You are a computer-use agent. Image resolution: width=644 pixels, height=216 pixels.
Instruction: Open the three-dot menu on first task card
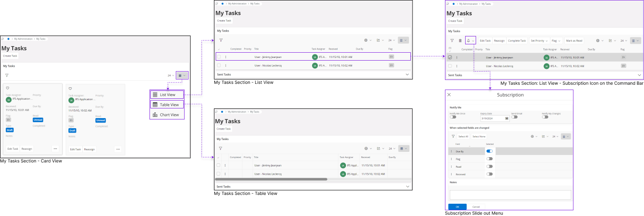point(55,149)
